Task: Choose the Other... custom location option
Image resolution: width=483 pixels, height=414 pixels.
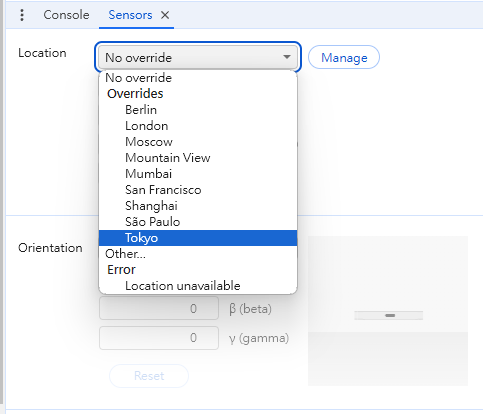Action: (x=198, y=254)
